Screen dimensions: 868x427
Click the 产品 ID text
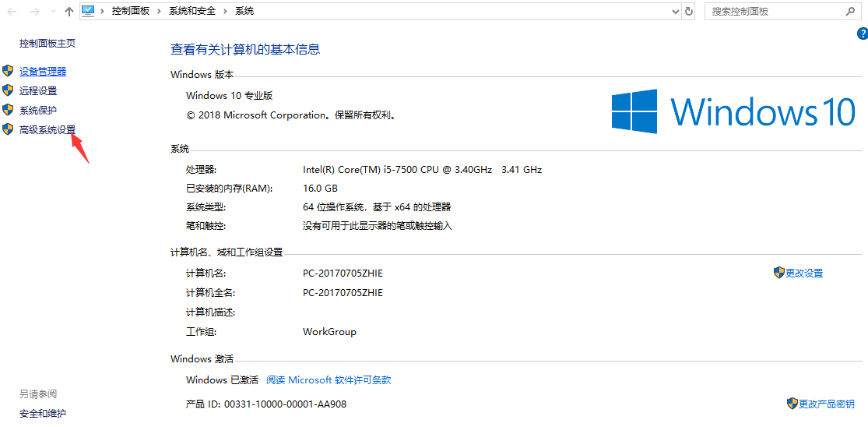[266, 404]
